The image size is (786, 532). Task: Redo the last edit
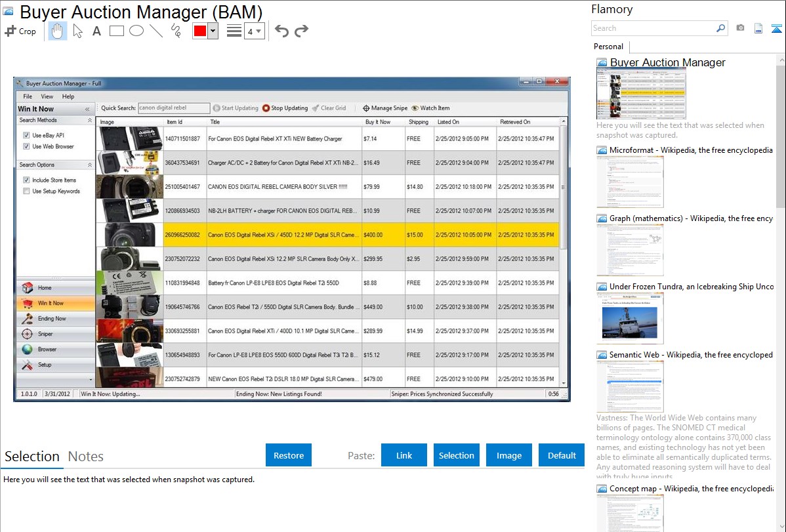point(301,31)
